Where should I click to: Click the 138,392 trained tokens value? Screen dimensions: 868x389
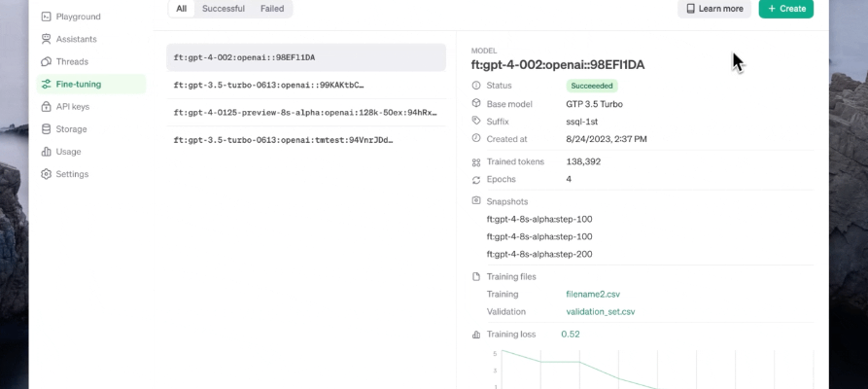583,161
